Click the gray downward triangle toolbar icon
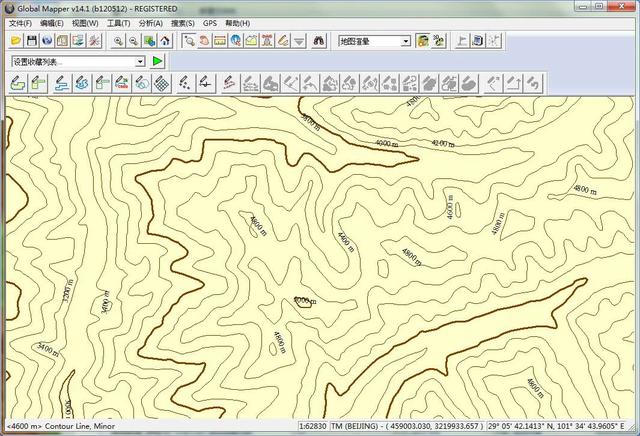The height and width of the screenshot is (436, 640). click(x=299, y=41)
